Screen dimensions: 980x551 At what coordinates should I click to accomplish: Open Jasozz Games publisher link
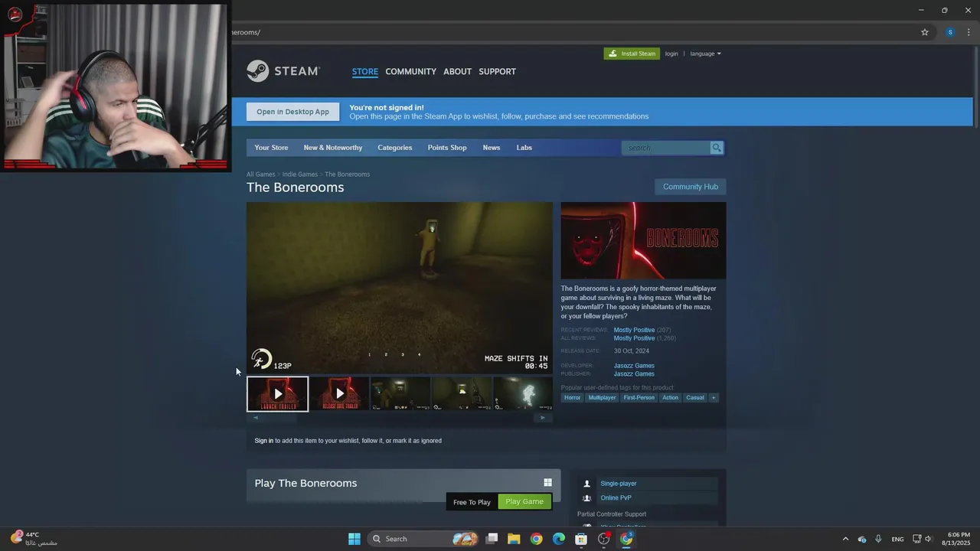634,374
